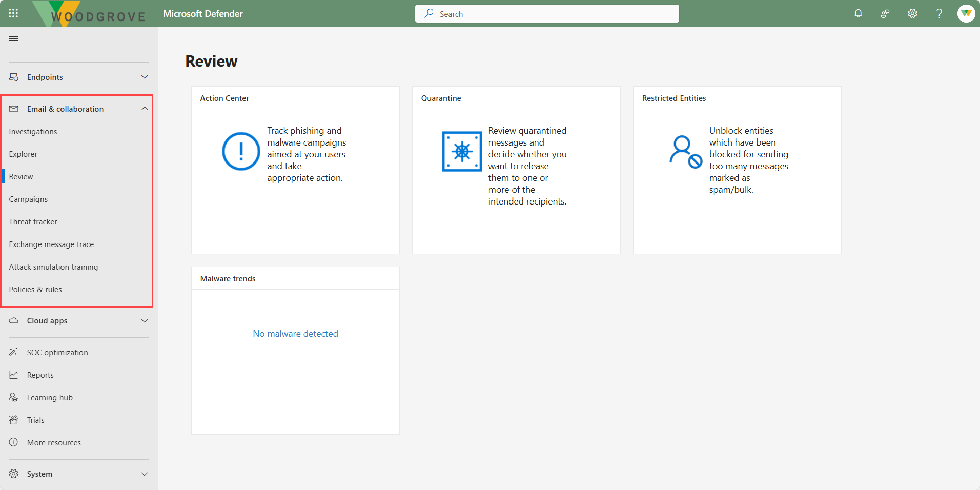Open the help question mark icon
This screenshot has height=490, width=980.
939,13
